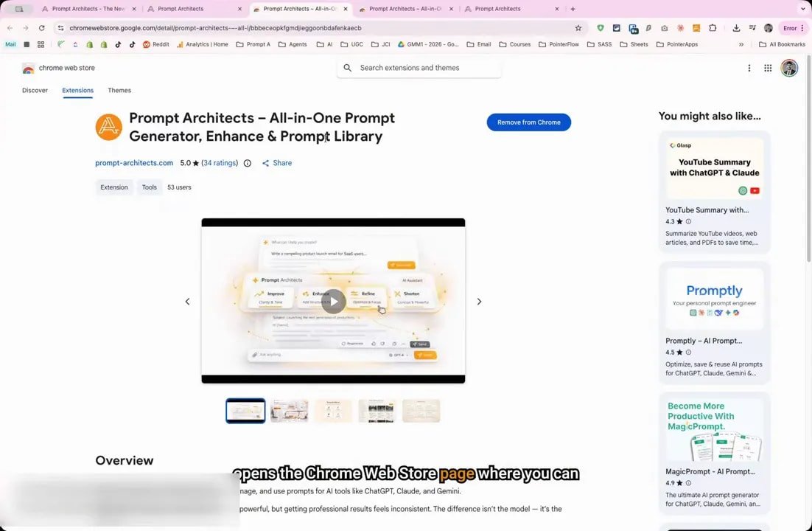Click the Search extensions and themes field
812x531 pixels.
419,68
